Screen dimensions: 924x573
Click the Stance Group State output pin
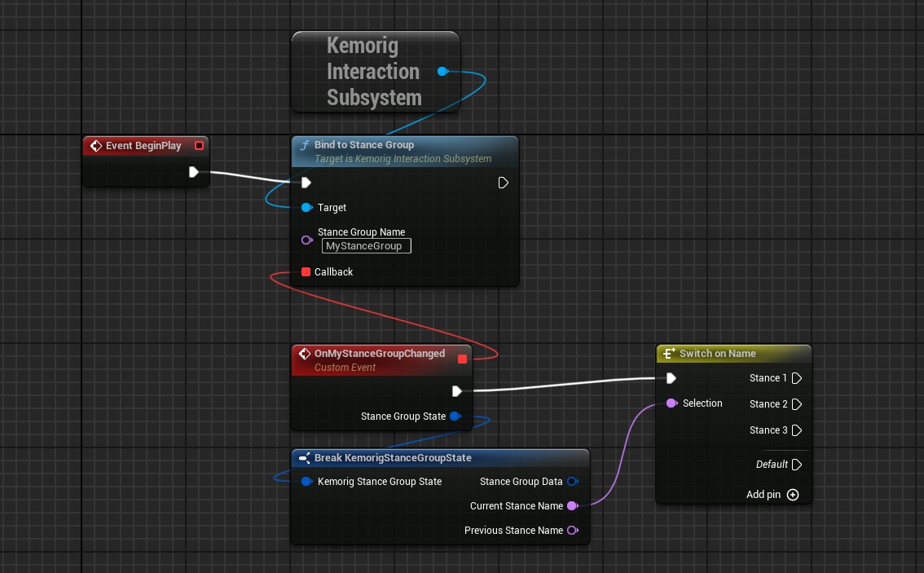pos(455,417)
